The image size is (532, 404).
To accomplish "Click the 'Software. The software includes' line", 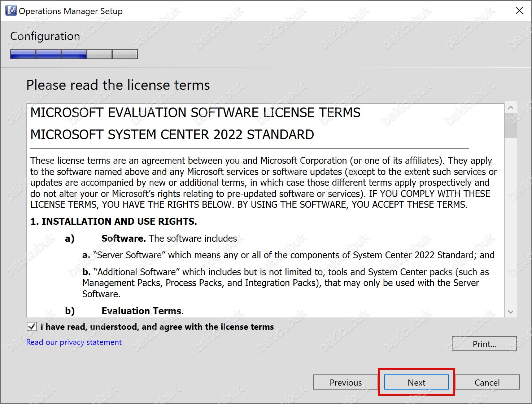I will (x=169, y=238).
